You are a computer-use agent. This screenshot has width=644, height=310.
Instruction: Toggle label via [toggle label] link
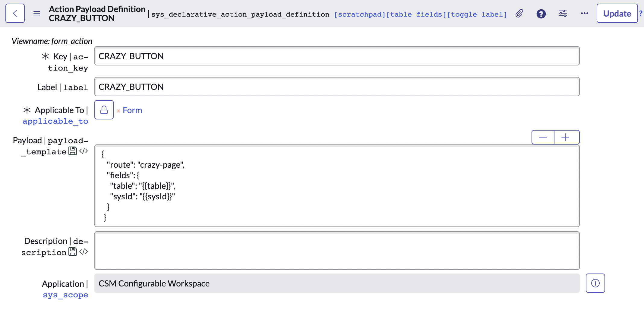pyautogui.click(x=477, y=14)
